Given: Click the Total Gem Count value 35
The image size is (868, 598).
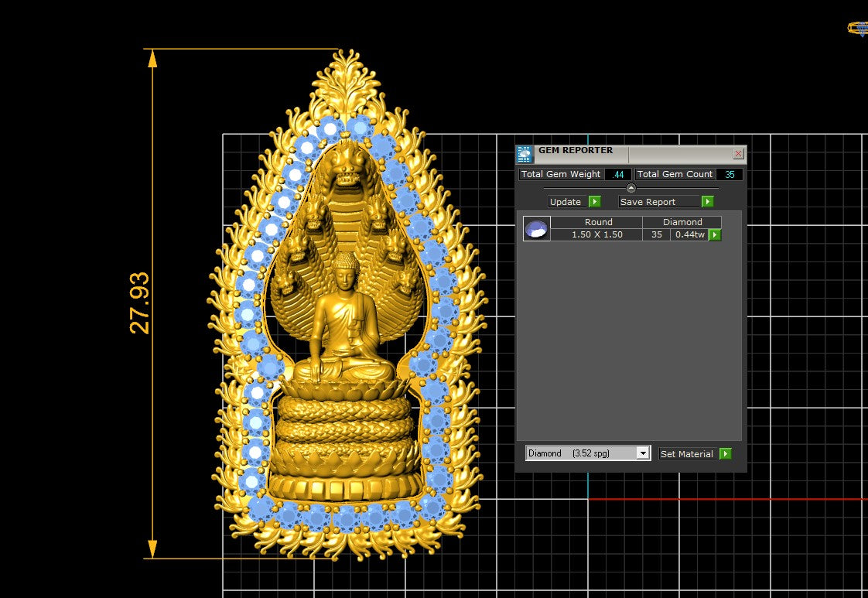Looking at the screenshot, I should coord(730,174).
